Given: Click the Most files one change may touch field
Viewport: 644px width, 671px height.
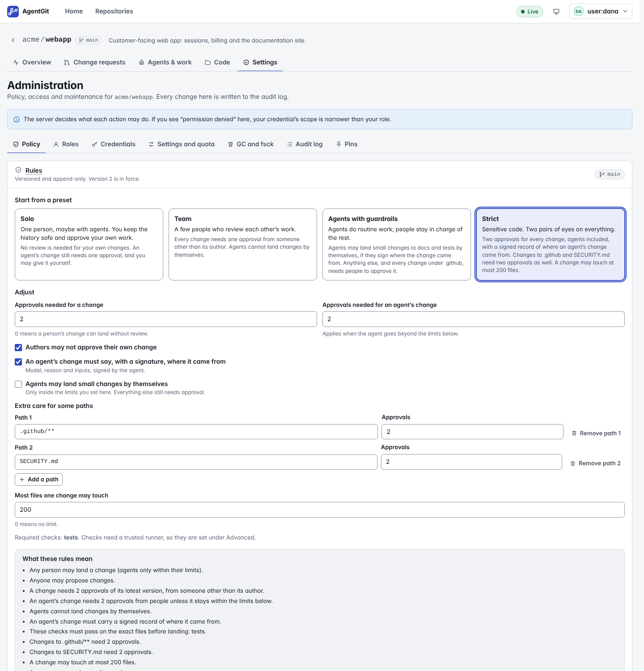Looking at the screenshot, I should pos(320,510).
